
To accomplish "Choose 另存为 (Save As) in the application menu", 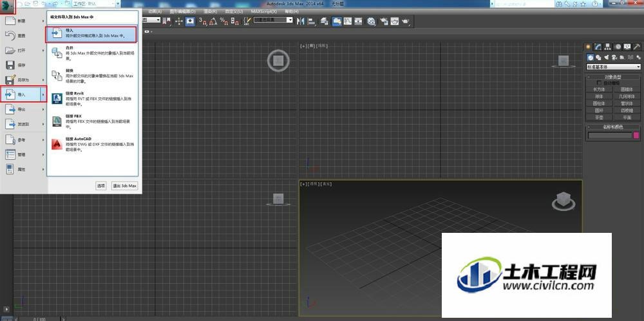I will point(23,80).
